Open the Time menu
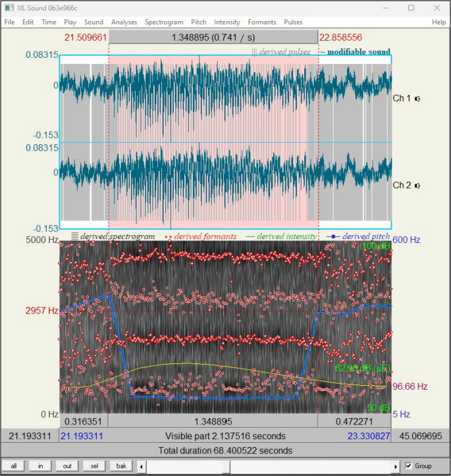The height and width of the screenshot is (476, 451). (49, 22)
